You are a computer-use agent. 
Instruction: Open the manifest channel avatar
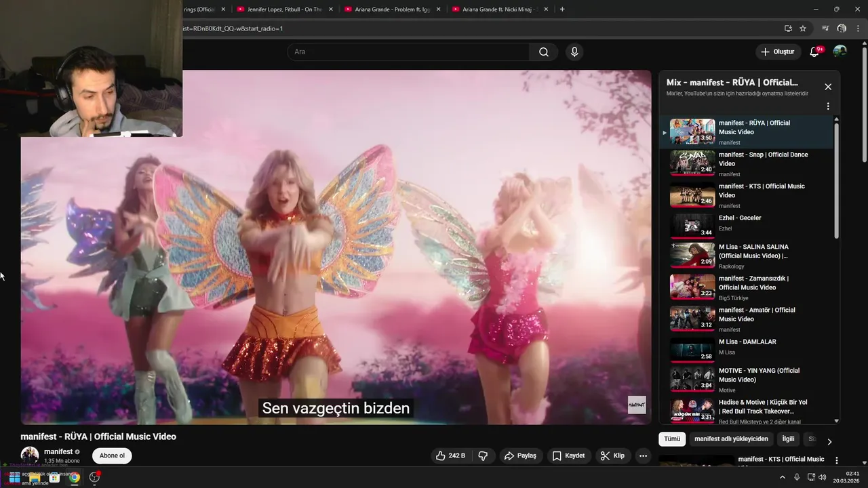(x=29, y=455)
